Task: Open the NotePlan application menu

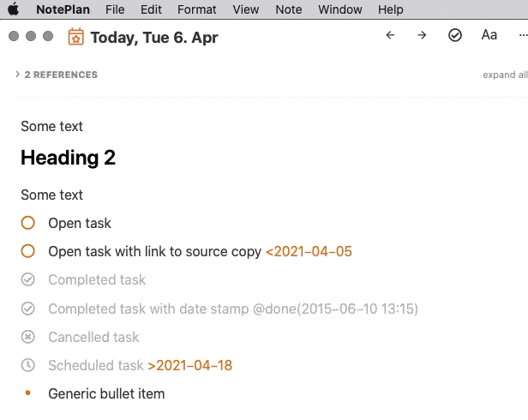Action: [x=63, y=9]
